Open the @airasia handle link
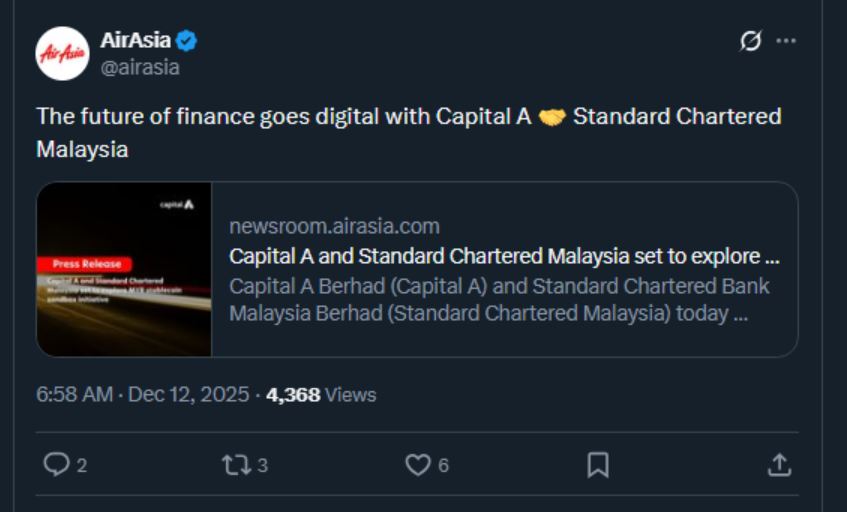Screen dimensions: 847x512 click(140, 67)
